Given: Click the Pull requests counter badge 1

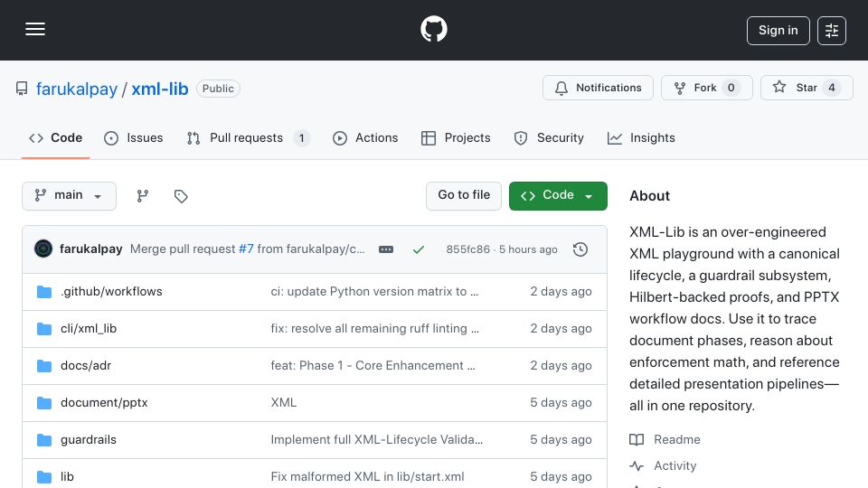Looking at the screenshot, I should (301, 137).
